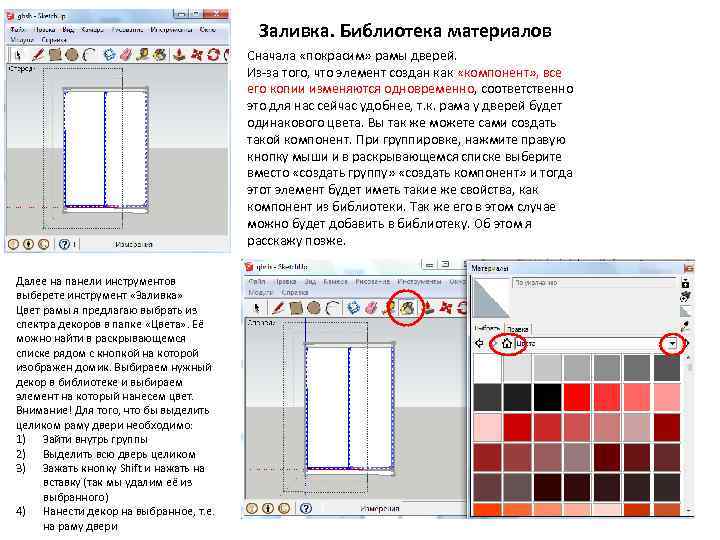
Task: Open Справка menu in lower SketchUp window
Action: coord(294,292)
